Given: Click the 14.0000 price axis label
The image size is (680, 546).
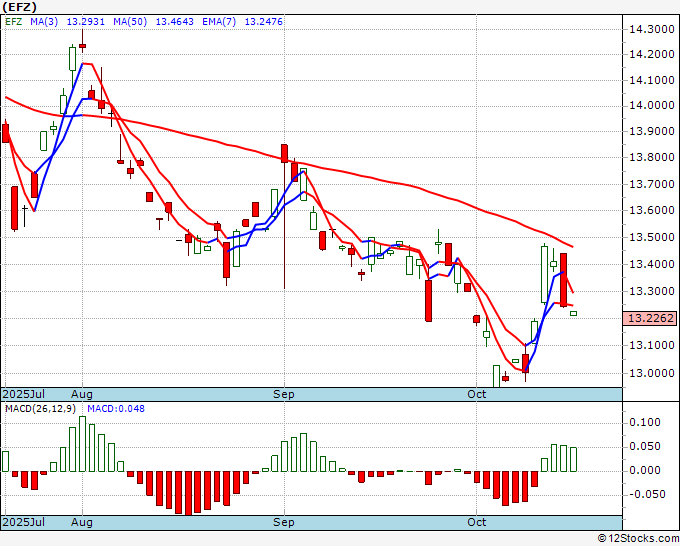Looking at the screenshot, I should coord(652,105).
